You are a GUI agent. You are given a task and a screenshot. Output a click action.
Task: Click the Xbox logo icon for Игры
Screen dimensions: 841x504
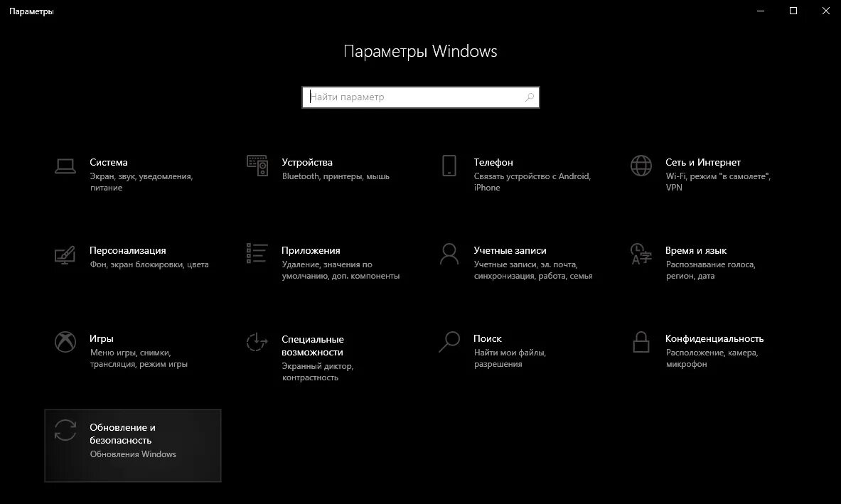coord(65,342)
